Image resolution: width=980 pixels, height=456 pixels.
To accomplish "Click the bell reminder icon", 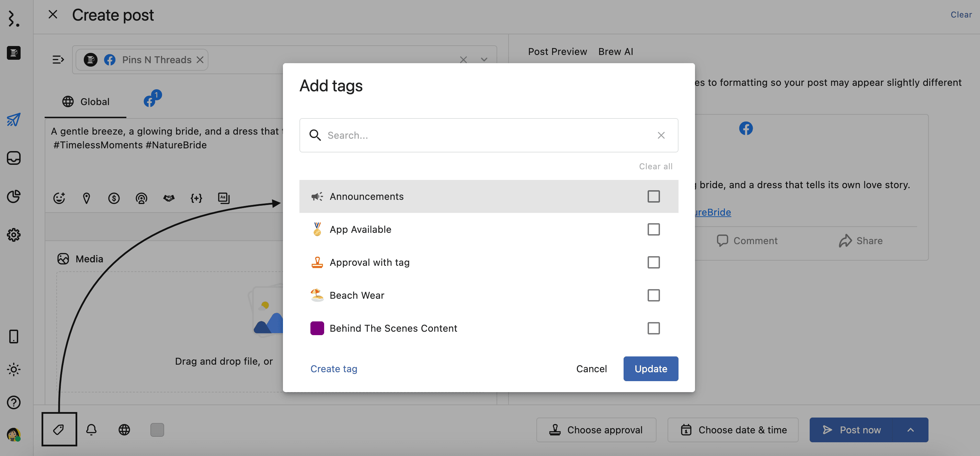I will [91, 429].
